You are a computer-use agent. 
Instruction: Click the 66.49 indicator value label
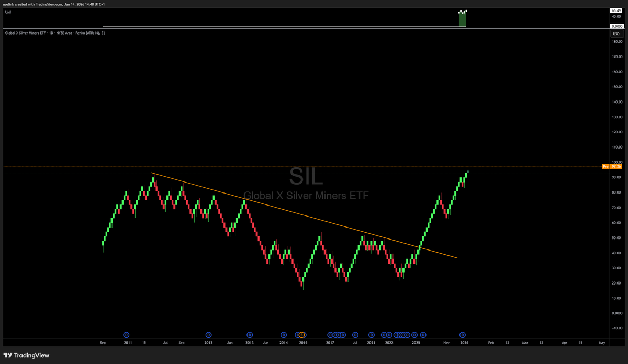pos(616,10)
